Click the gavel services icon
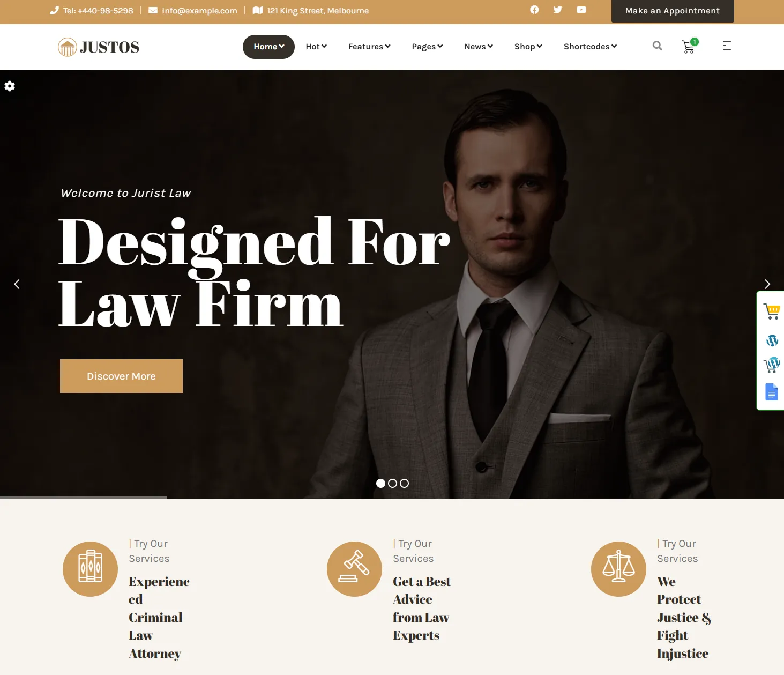 pyautogui.click(x=354, y=569)
